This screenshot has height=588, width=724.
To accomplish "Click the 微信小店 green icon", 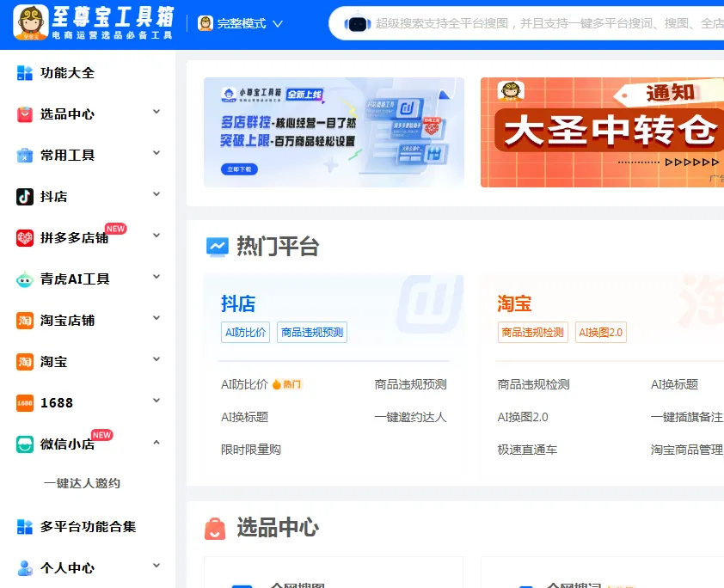I will [24, 444].
